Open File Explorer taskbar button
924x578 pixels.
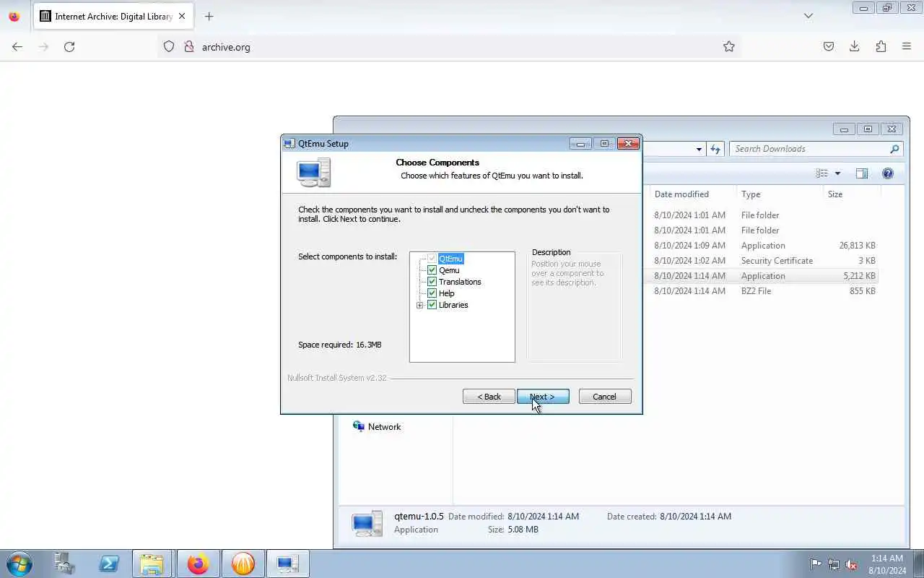point(152,564)
